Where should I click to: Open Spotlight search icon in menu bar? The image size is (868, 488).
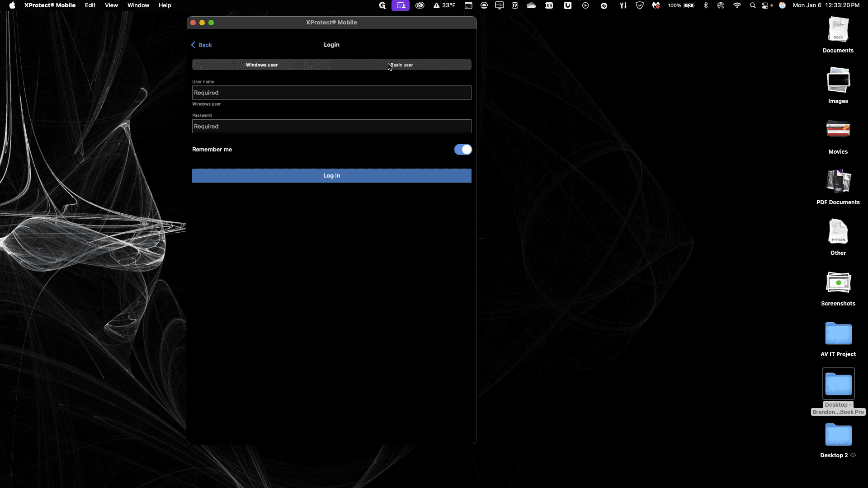pyautogui.click(x=752, y=5)
